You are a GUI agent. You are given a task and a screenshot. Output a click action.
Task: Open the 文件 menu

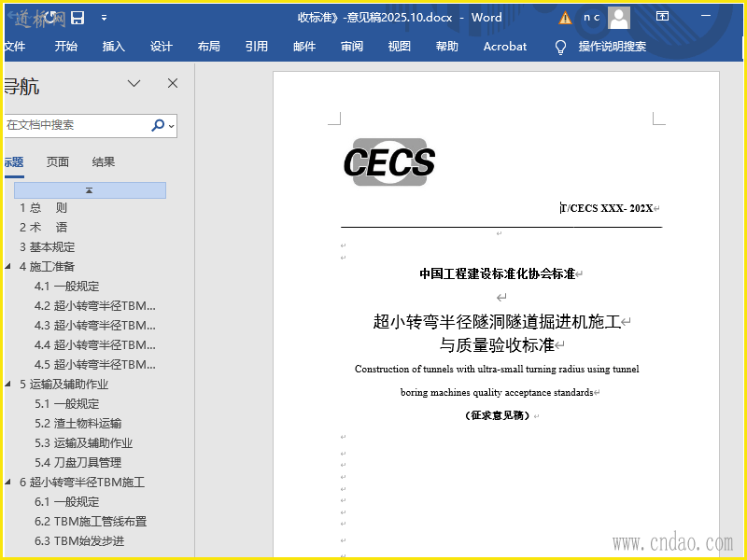pos(14,46)
